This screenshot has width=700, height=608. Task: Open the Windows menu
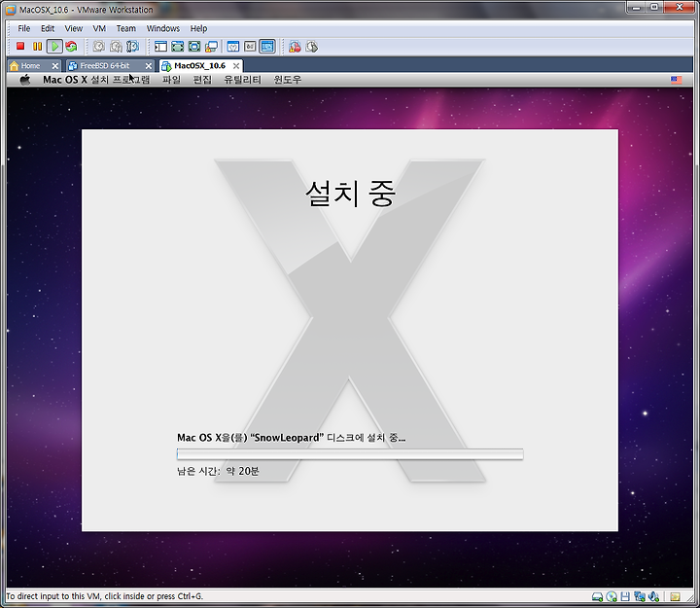pos(163,28)
